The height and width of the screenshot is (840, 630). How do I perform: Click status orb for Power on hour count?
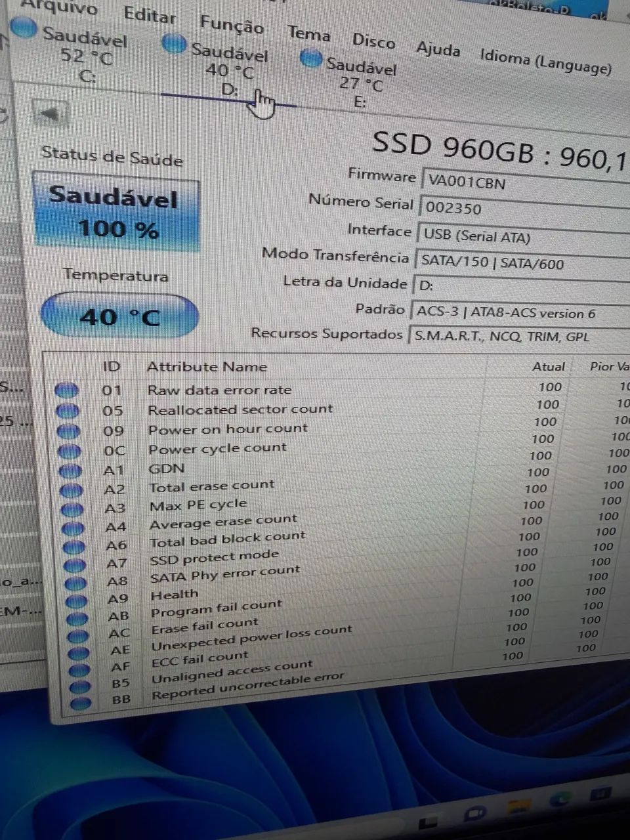(x=69, y=431)
